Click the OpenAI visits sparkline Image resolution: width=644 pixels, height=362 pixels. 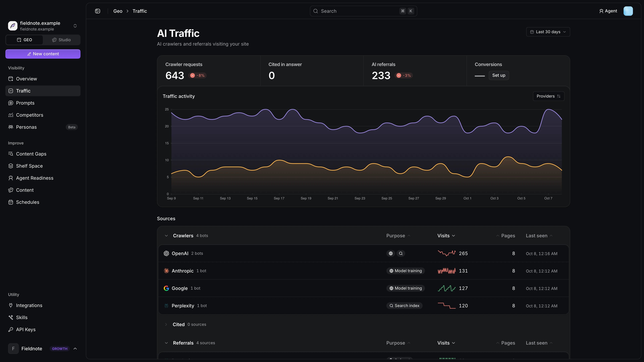tap(447, 253)
